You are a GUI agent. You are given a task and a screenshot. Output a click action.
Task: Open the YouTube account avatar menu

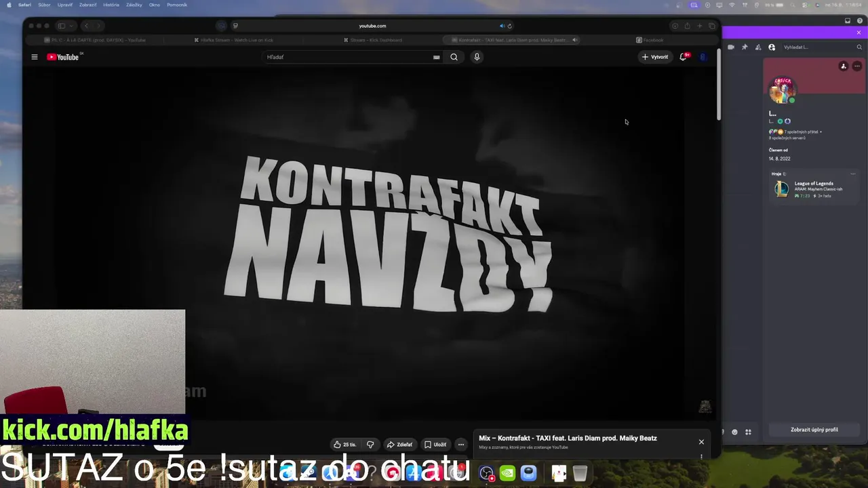[x=703, y=57]
